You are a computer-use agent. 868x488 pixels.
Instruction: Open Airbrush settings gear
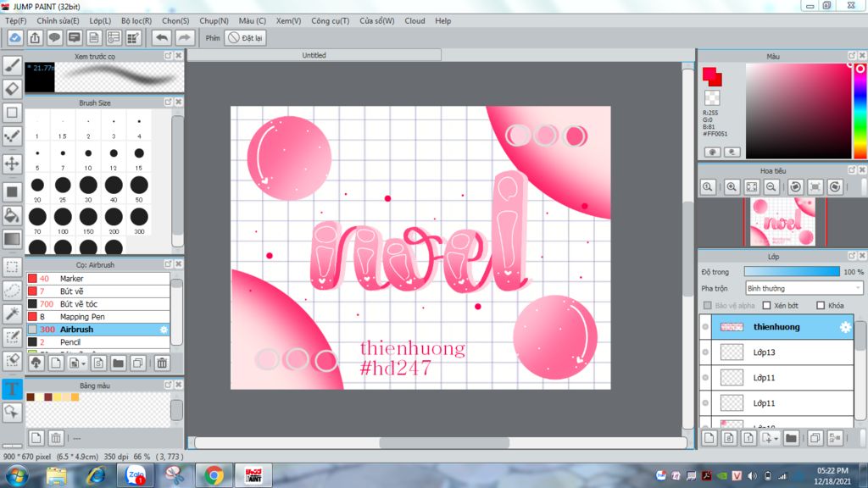click(x=164, y=330)
